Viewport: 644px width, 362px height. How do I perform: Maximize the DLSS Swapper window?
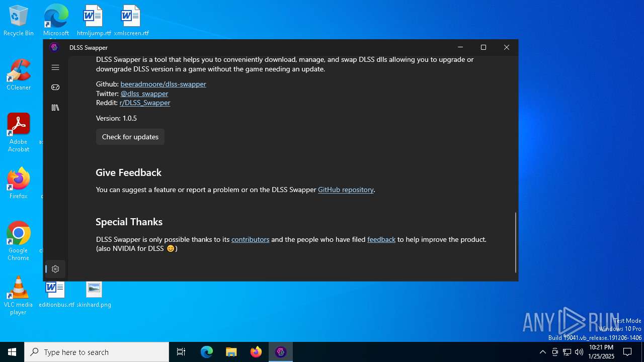[484, 47]
